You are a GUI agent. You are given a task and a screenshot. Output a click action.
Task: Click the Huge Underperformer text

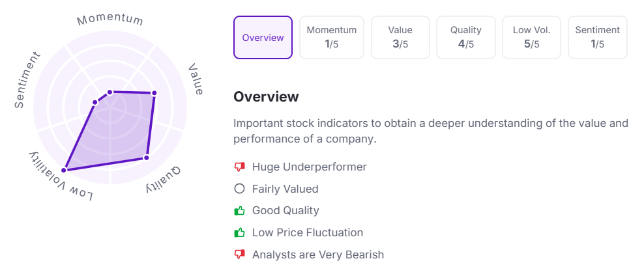(x=309, y=167)
